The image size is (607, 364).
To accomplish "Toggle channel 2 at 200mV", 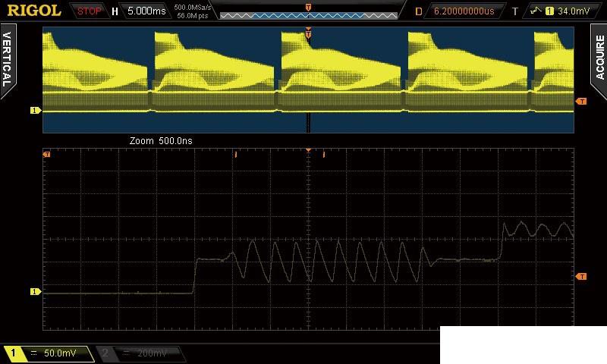I will (141, 353).
